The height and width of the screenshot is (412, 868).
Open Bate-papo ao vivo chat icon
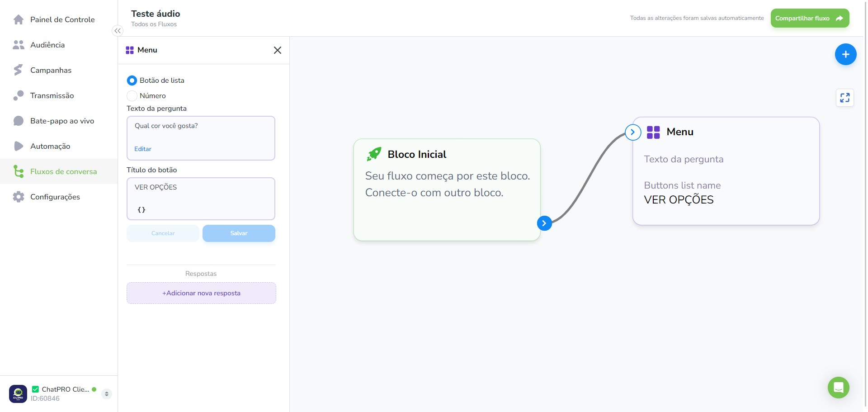click(x=19, y=121)
